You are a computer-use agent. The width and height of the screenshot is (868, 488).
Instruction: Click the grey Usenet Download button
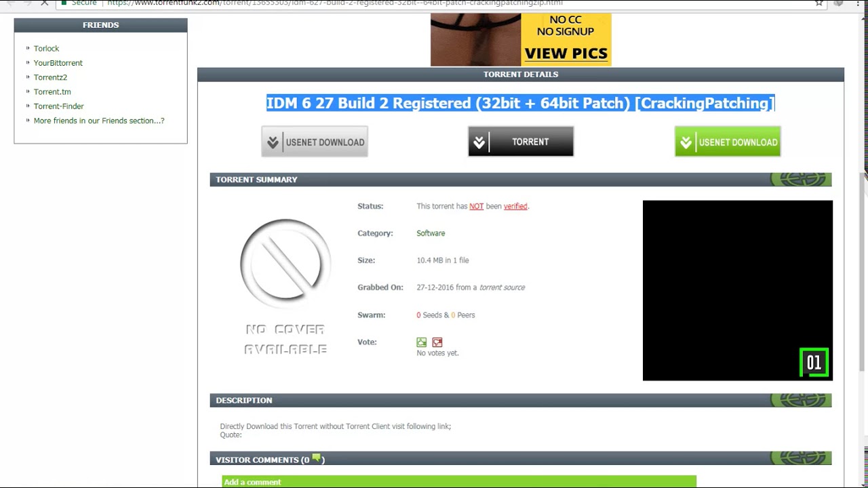pos(315,142)
